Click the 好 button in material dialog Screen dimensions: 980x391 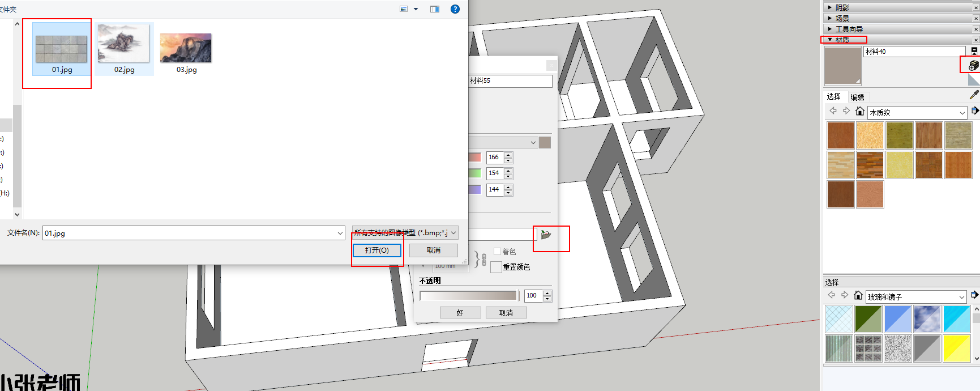(460, 313)
